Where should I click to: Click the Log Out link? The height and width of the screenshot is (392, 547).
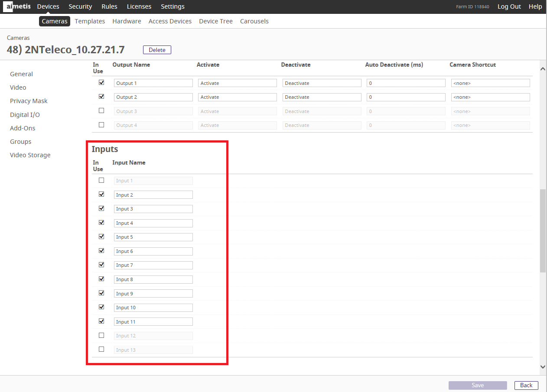pyautogui.click(x=509, y=6)
